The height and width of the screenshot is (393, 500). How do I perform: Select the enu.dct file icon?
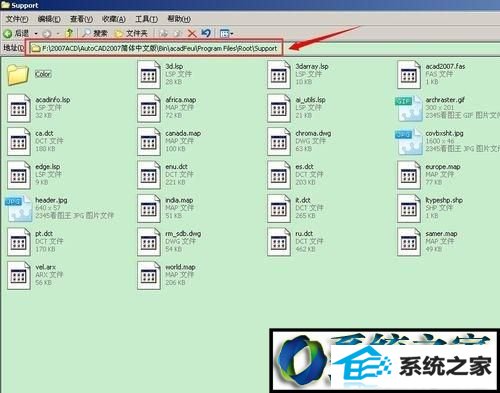(149, 175)
